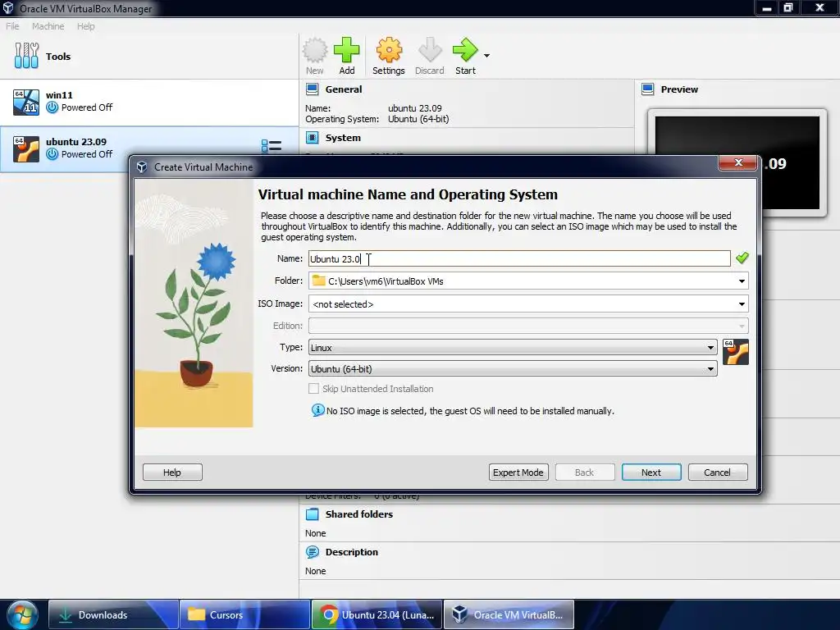Switch to Expert Mode
Viewport: 840px width, 630px height.
tap(518, 472)
